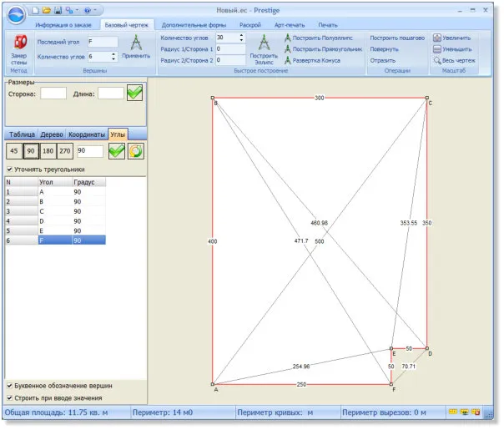
Task: Toggle Уточнять треугольники checkbox
Action: [x=10, y=169]
